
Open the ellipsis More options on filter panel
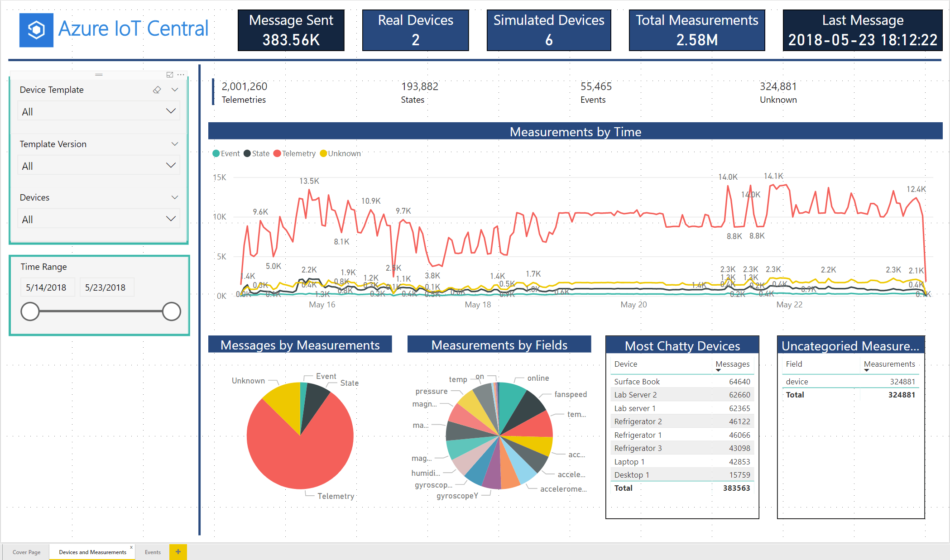(181, 74)
